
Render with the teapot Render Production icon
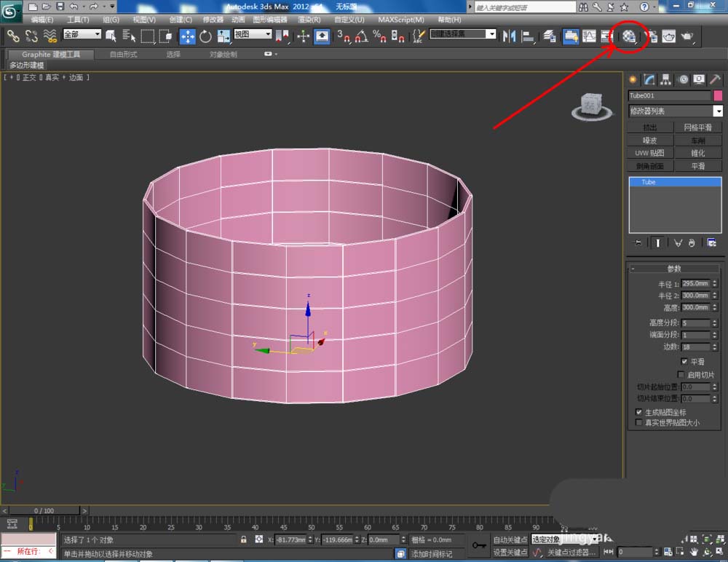click(687, 36)
